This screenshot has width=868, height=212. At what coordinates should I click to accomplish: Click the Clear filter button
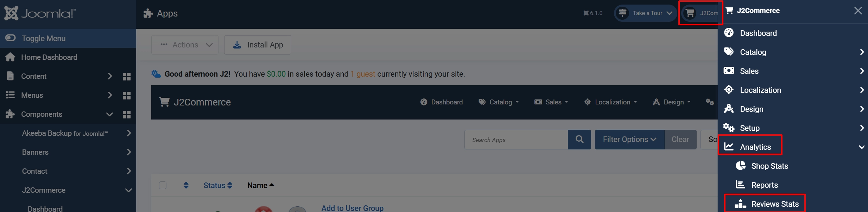click(x=680, y=140)
